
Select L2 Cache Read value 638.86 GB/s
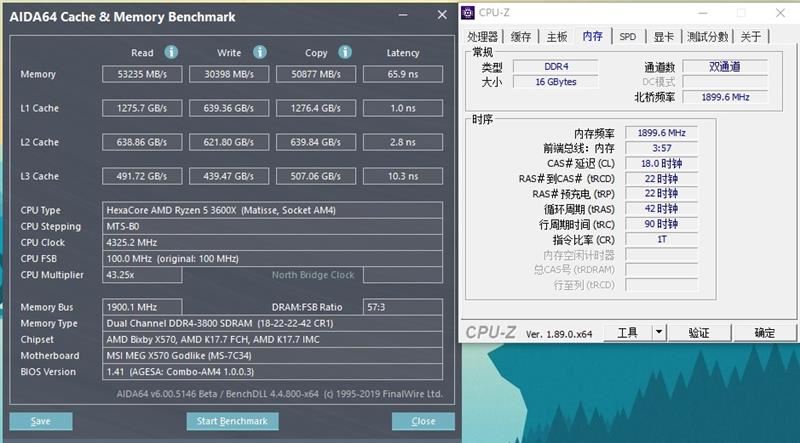[x=142, y=142]
